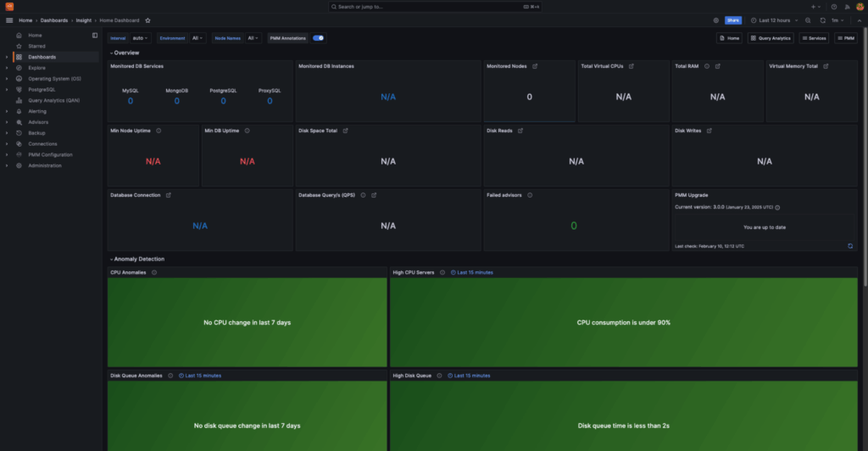
Task: Toggle the PMM Annotations switch
Action: (x=319, y=38)
